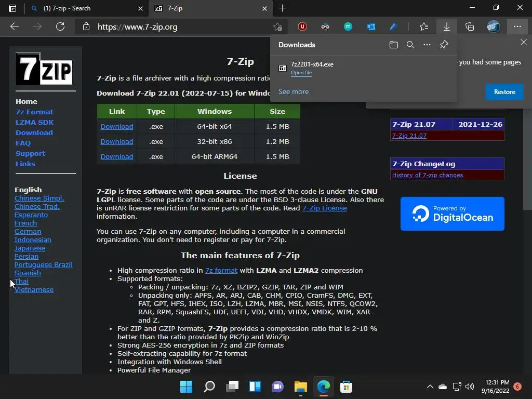Open the browser profile avatar
Viewport: 532px width, 399px height.
point(493,26)
